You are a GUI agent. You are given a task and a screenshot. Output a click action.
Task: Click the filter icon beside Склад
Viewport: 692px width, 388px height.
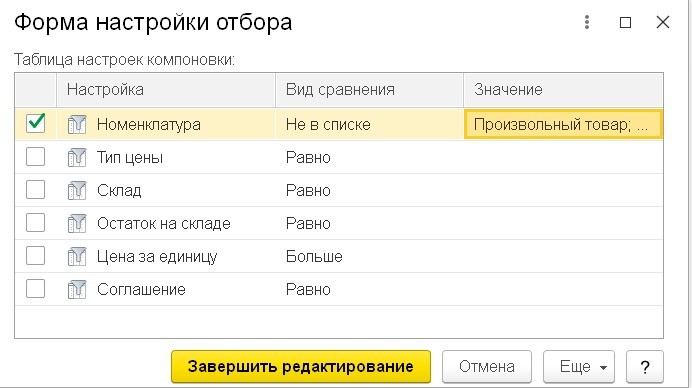77,190
